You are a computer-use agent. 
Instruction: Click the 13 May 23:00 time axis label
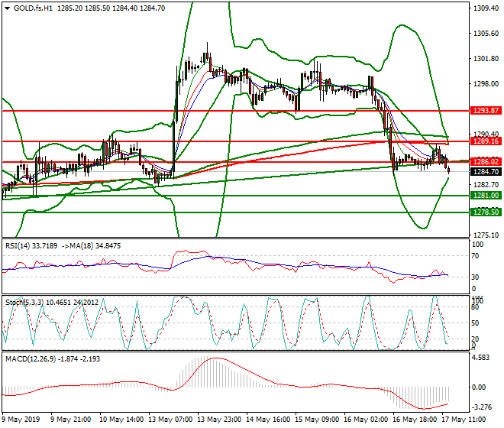(x=219, y=420)
